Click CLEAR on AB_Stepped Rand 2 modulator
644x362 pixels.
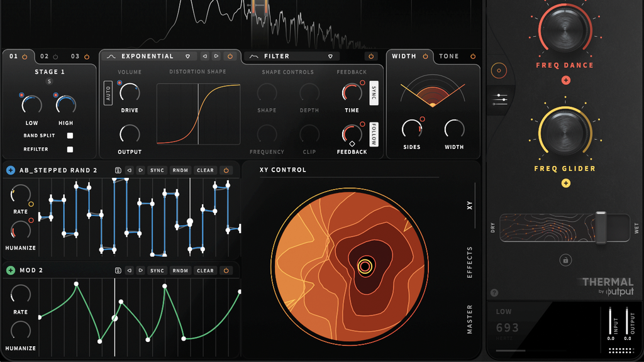point(205,170)
